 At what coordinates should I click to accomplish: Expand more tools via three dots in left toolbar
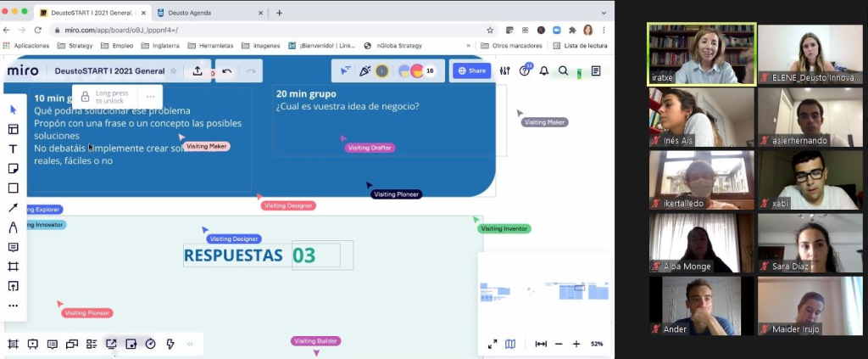point(13,306)
